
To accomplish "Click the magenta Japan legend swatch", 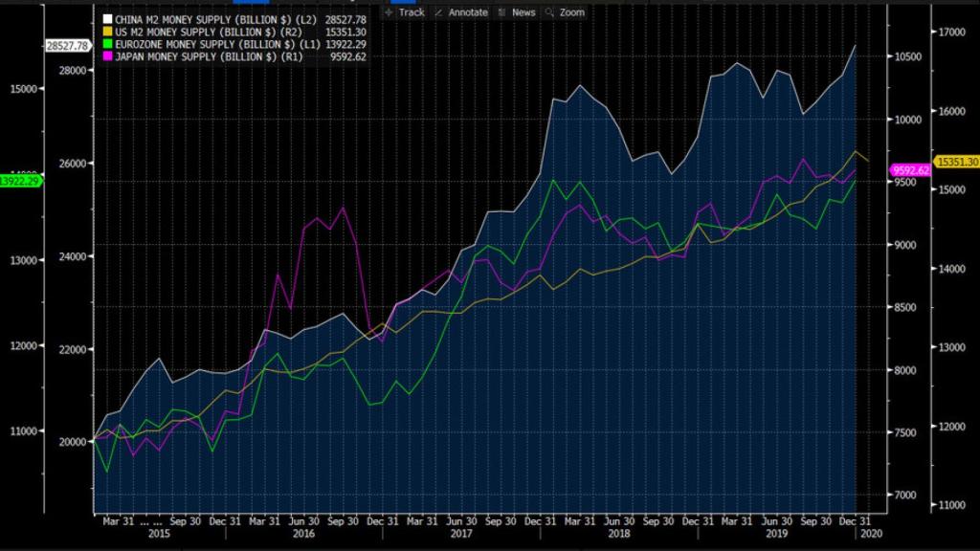I will click(x=107, y=56).
